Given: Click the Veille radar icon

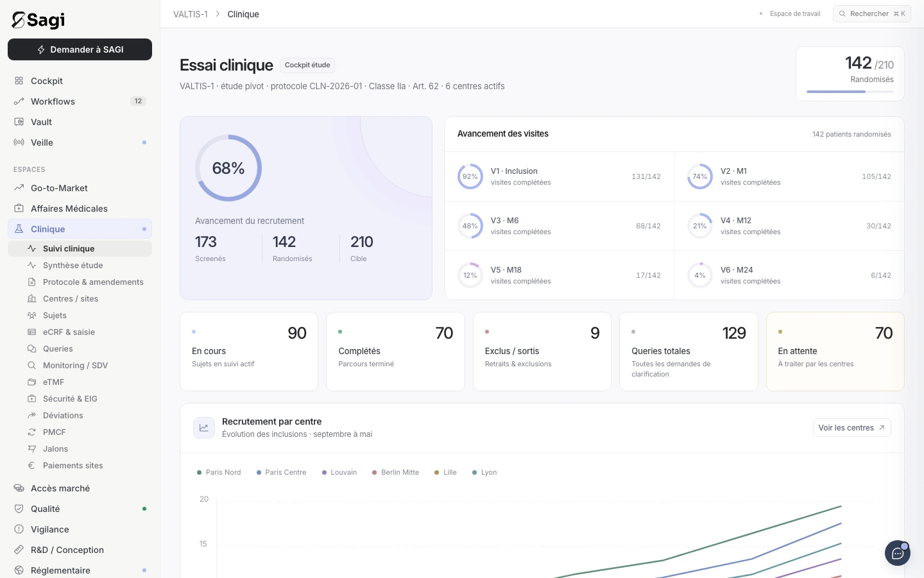Looking at the screenshot, I should point(19,142).
